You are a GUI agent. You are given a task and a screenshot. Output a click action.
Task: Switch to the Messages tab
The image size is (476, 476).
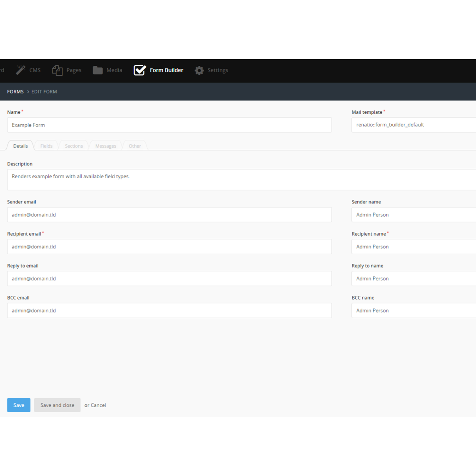pyautogui.click(x=106, y=146)
